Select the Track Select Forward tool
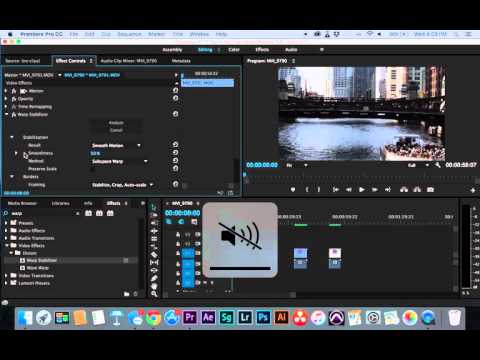Viewport: 480px width, 360px height. pyautogui.click(x=154, y=215)
